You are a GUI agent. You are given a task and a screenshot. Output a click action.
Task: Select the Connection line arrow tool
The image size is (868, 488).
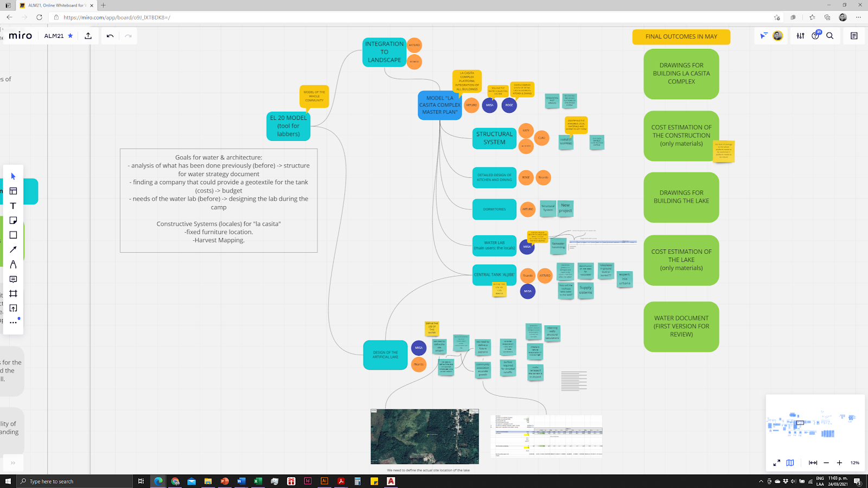point(13,249)
